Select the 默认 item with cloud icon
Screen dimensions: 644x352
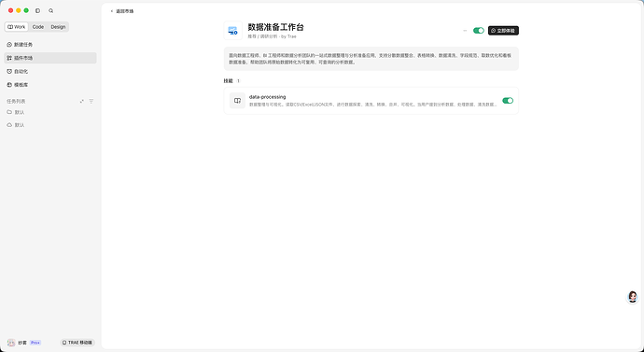(50, 125)
